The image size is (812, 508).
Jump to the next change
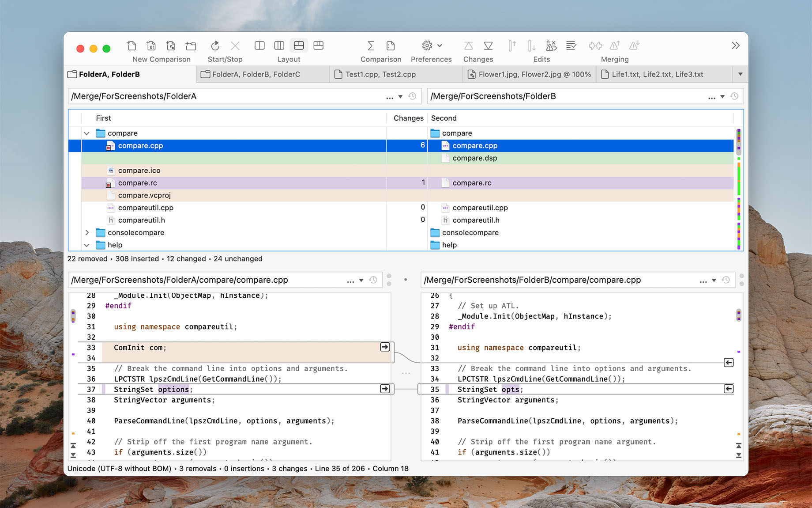click(x=489, y=45)
